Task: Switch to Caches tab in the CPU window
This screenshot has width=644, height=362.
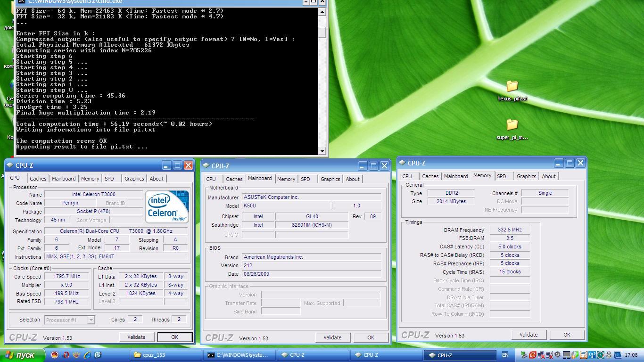Action: (38, 179)
